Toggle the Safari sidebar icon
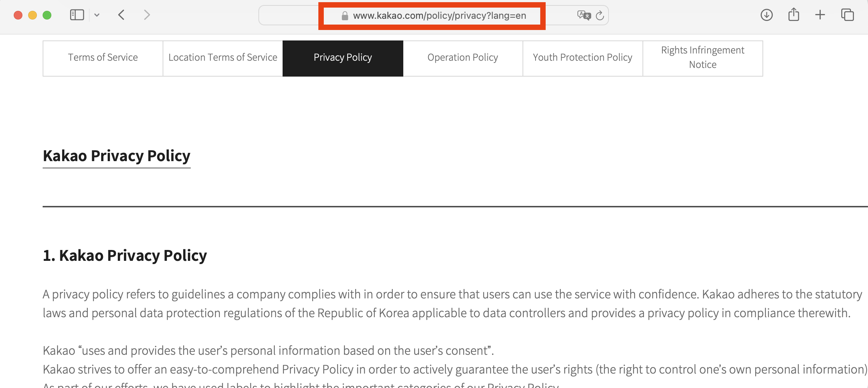The height and width of the screenshot is (388, 868). click(77, 15)
